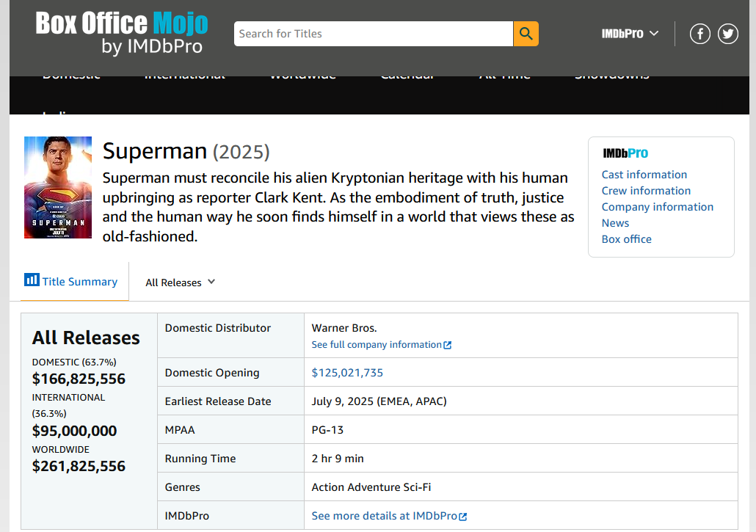This screenshot has height=532, width=756.
Task: Click the Domestic Opening amount $125,021,735
Action: [x=347, y=373]
